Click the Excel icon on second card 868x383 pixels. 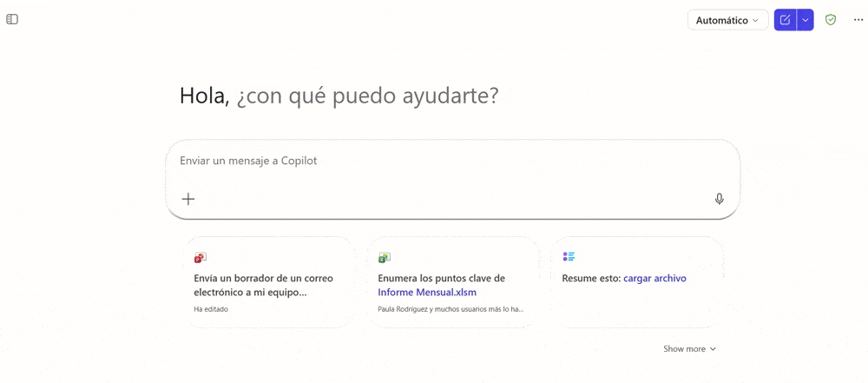[385, 258]
